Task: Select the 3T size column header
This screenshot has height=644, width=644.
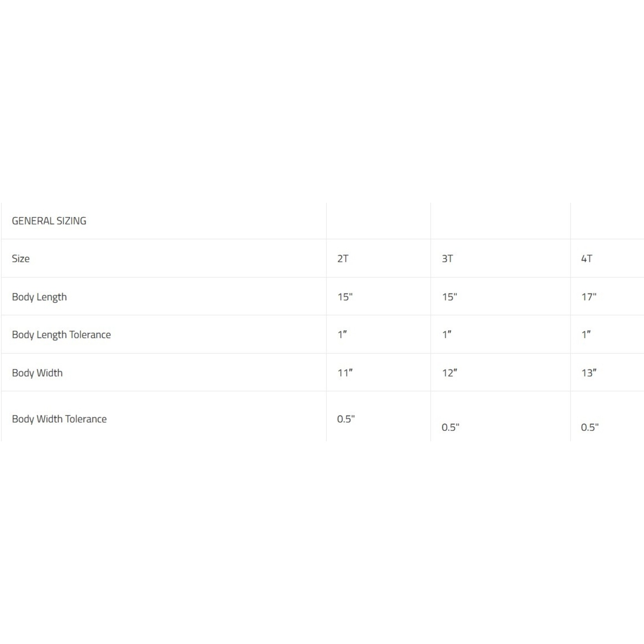Action: pos(447,259)
